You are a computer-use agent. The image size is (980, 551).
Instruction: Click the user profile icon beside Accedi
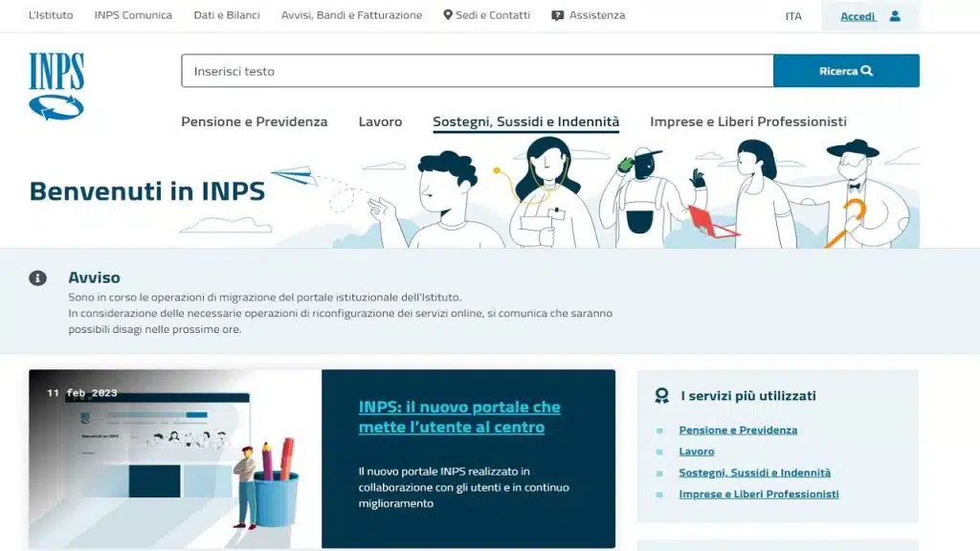point(895,15)
